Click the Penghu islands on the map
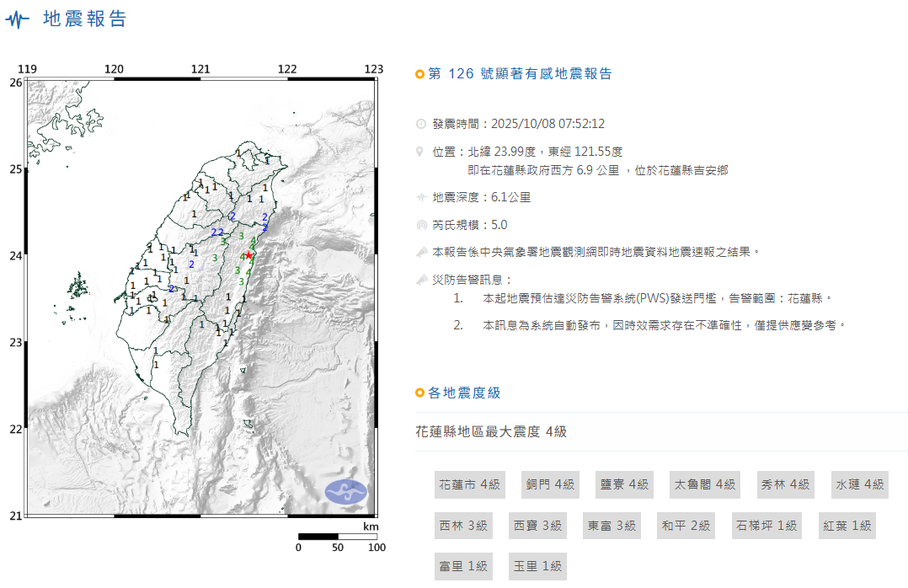The width and height of the screenshot is (908, 588). [77, 288]
